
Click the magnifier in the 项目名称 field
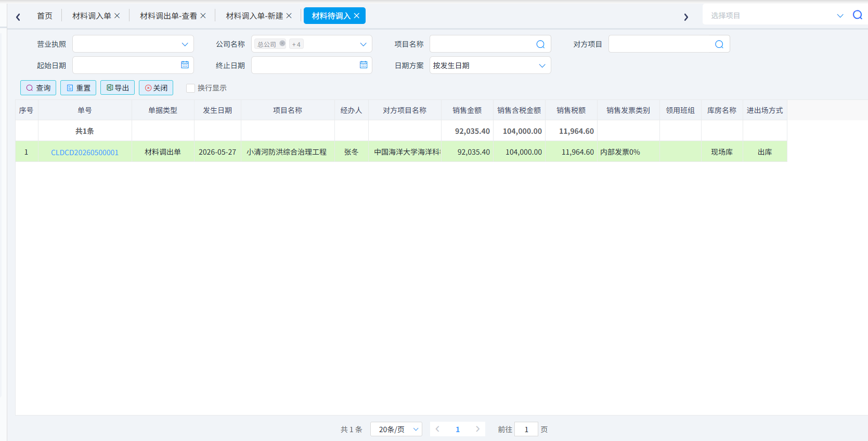point(540,44)
